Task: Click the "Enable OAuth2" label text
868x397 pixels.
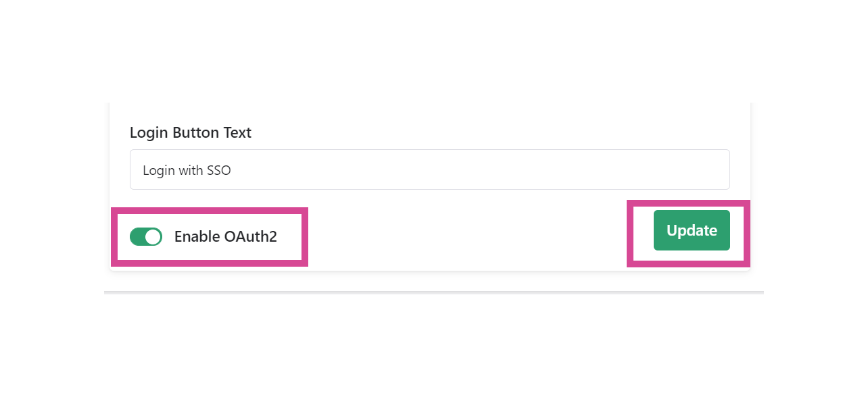Action: pos(225,237)
